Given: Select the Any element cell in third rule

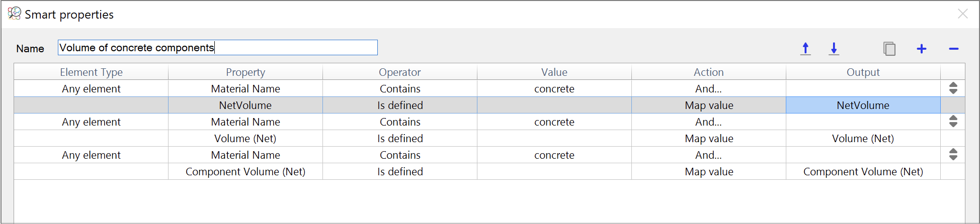Looking at the screenshot, I should (x=91, y=155).
